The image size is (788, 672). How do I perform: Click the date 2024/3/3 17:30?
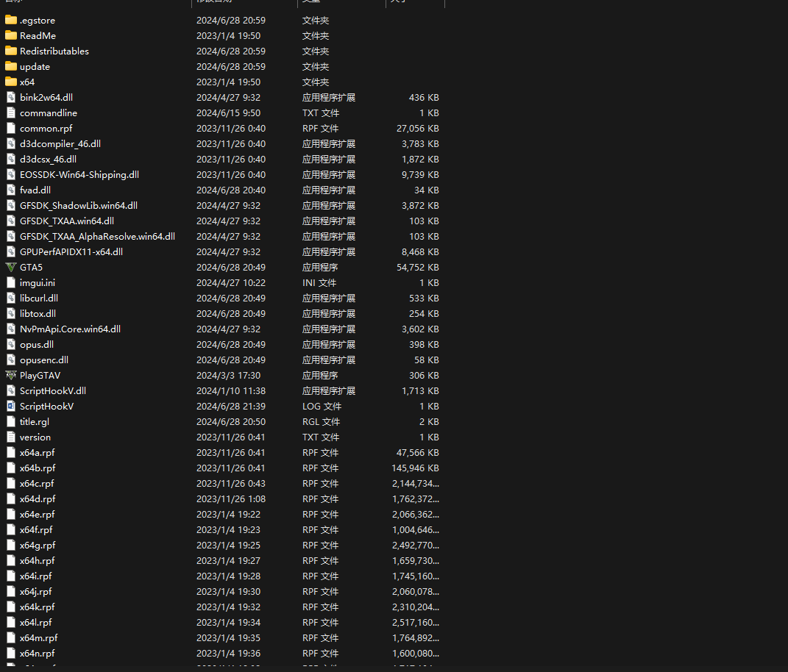[229, 375]
